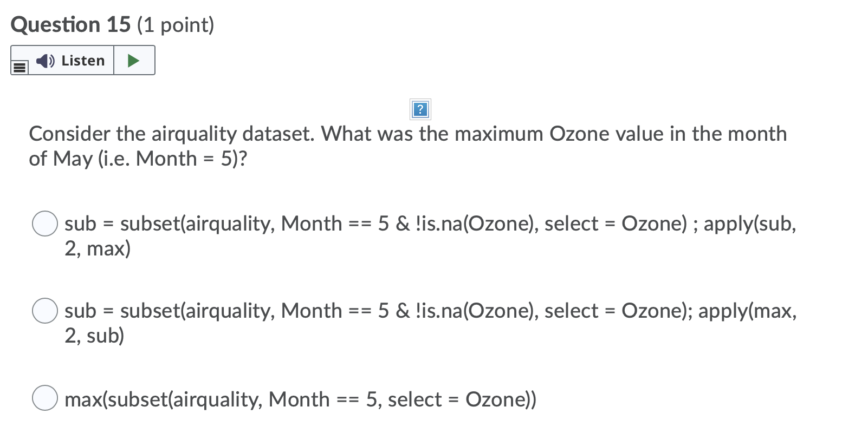Open the ReadSpeaker hamburger menu icon
The height and width of the screenshot is (433, 868).
(20, 68)
